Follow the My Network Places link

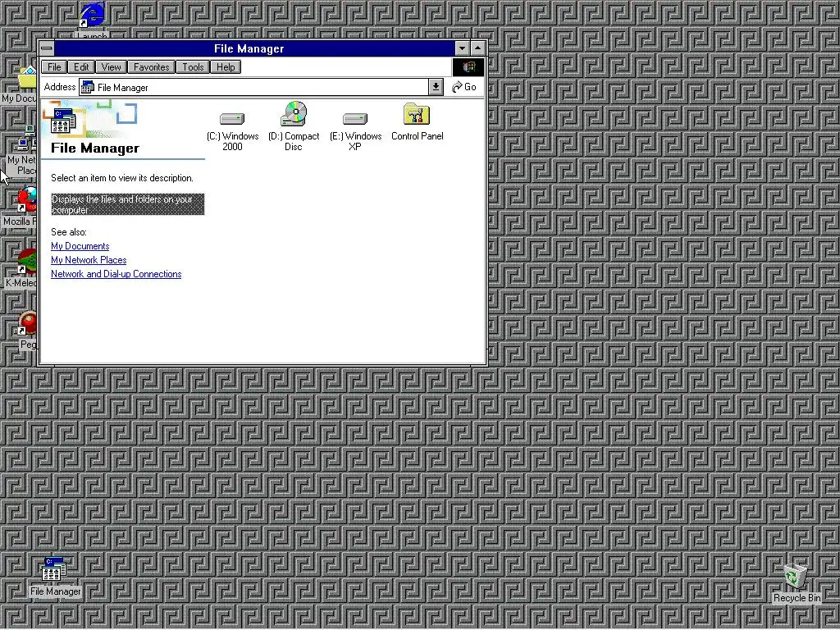tap(89, 260)
